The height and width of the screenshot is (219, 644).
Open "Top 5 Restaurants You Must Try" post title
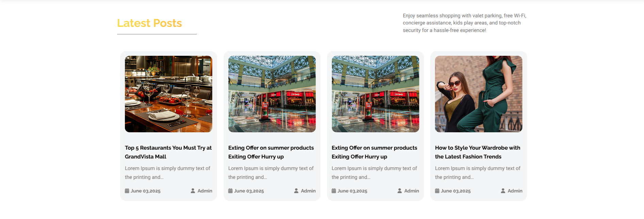168,152
